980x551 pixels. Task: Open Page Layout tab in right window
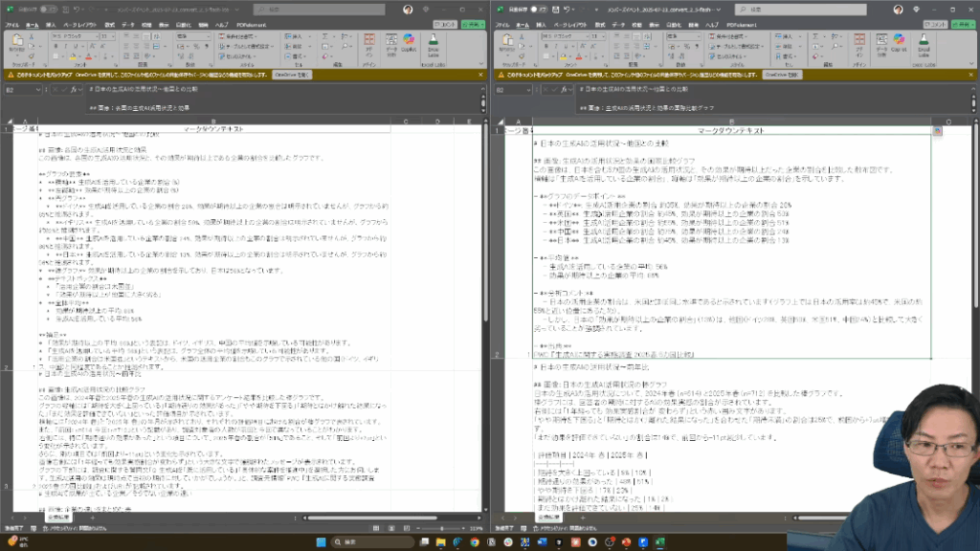click(568, 25)
